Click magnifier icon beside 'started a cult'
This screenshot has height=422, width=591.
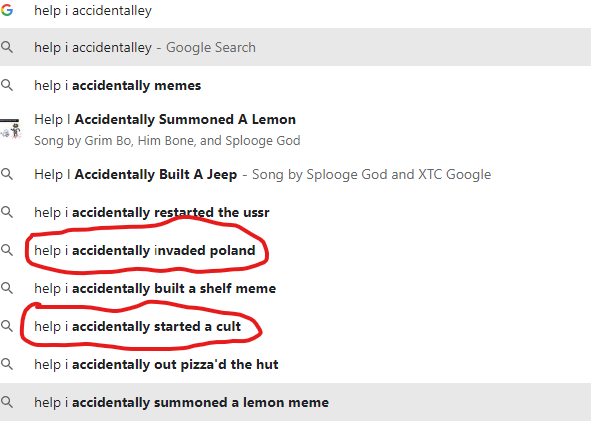point(7,326)
